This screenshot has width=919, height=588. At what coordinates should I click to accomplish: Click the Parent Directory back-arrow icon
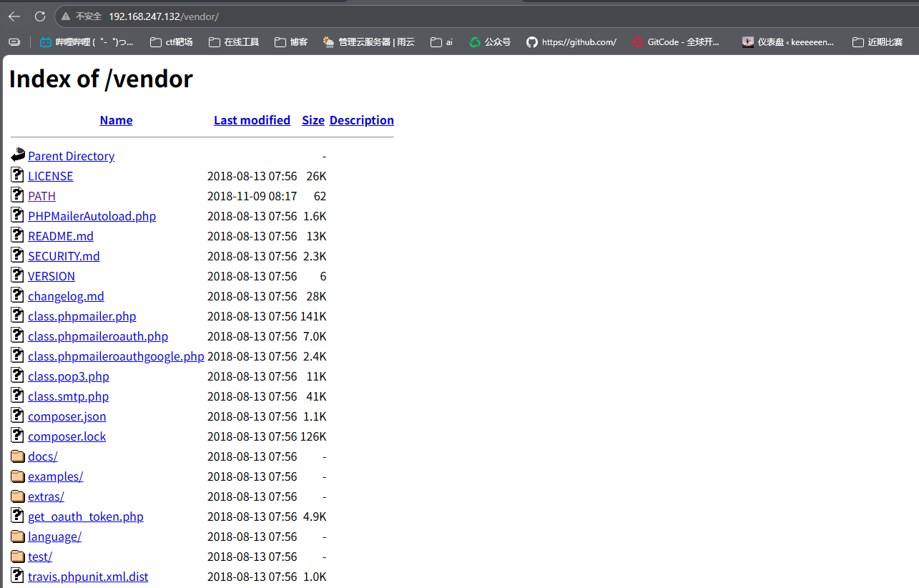(x=18, y=155)
